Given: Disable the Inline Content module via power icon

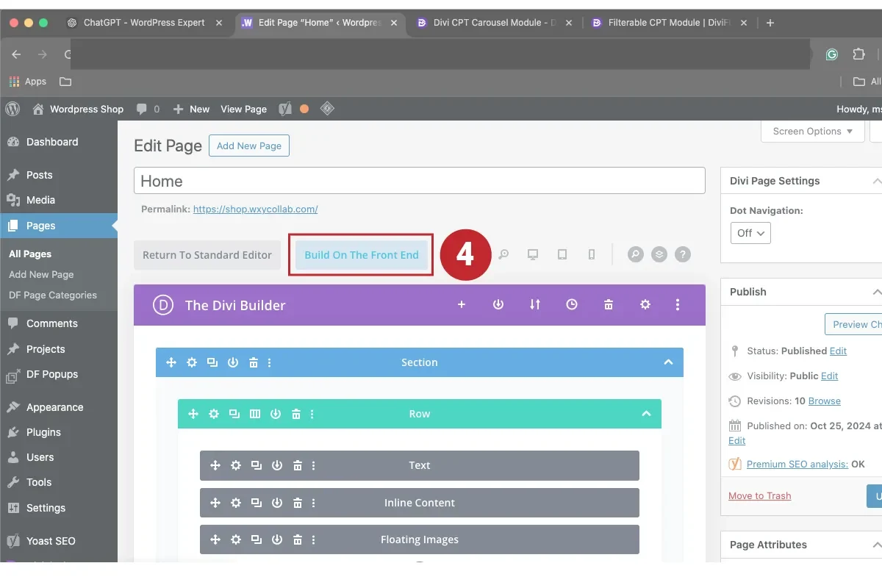Looking at the screenshot, I should coord(277,503).
